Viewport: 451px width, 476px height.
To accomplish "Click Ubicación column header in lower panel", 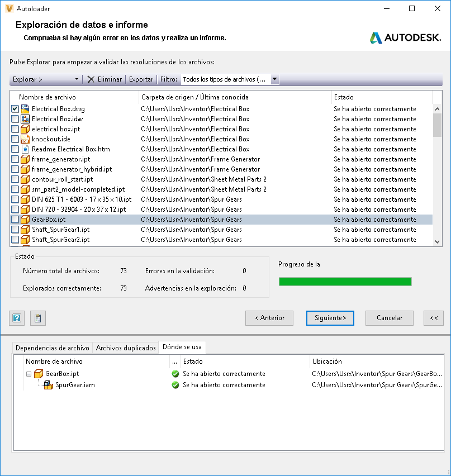I will pyautogui.click(x=377, y=361).
